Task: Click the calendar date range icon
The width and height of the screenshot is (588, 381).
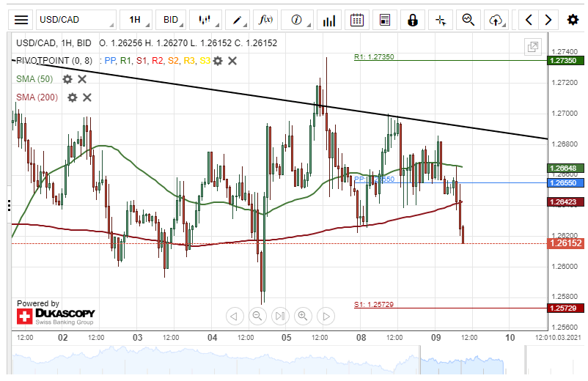Action: pos(357,20)
